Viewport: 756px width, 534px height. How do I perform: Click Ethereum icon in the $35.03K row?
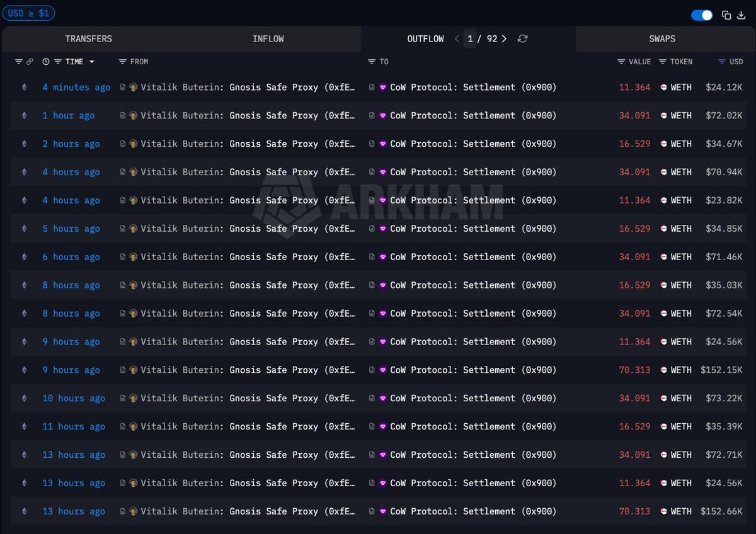coord(25,285)
